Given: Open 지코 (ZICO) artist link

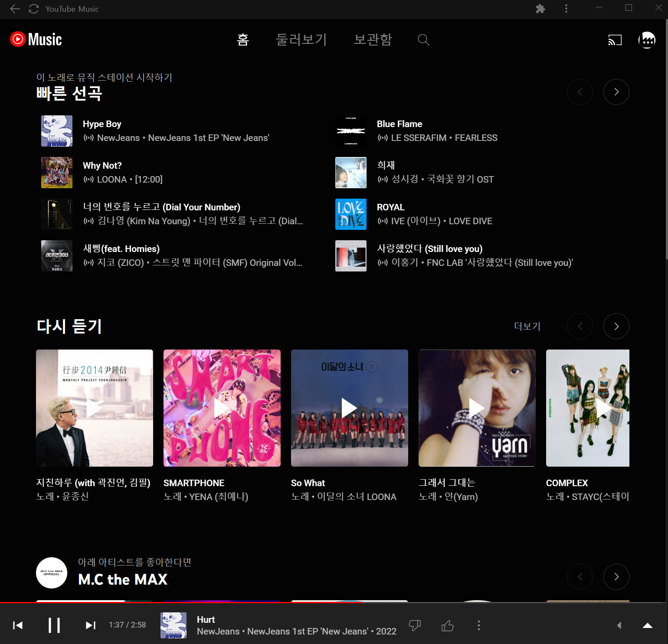Looking at the screenshot, I should pos(121,263).
